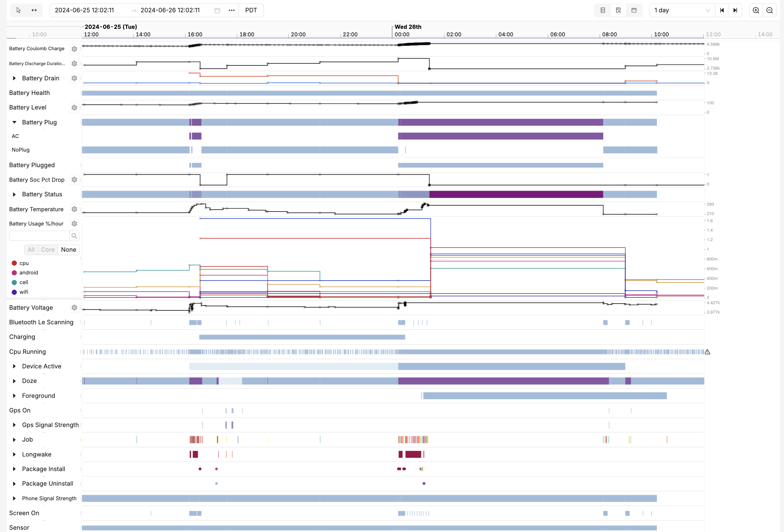Open Battery Coulomb Charge settings gear

pos(74,49)
